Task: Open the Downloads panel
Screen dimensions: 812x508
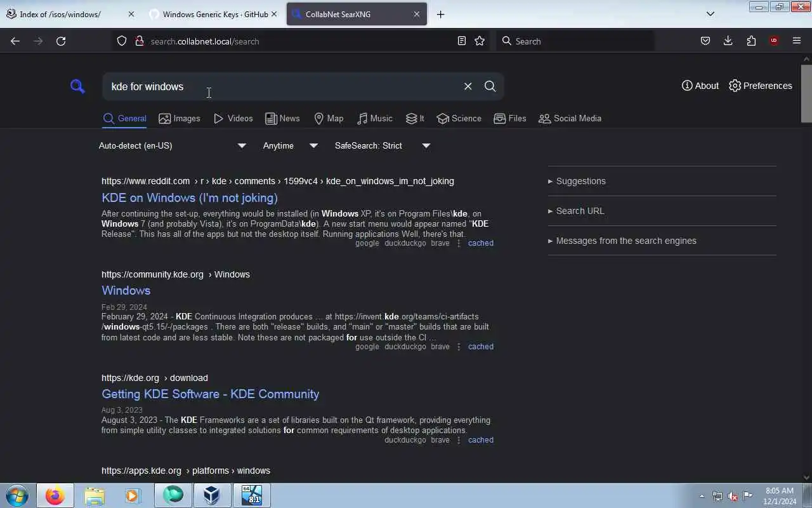Action: (728, 41)
